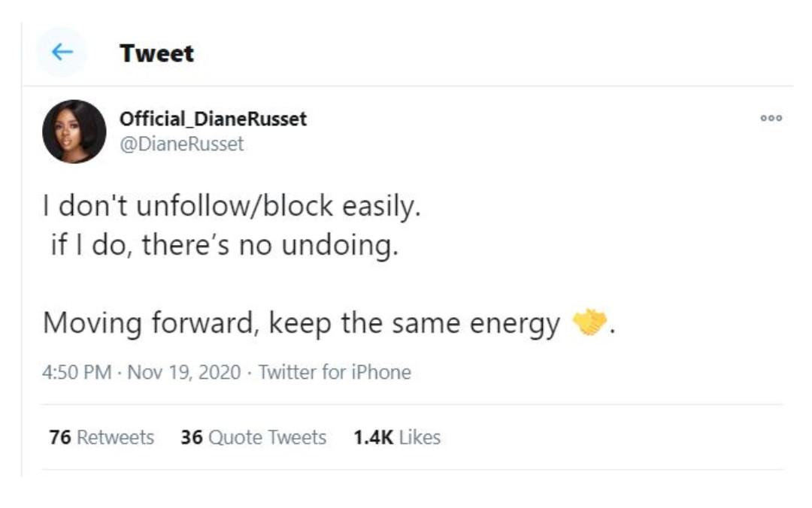Show the 1.4K Likes list

397,437
